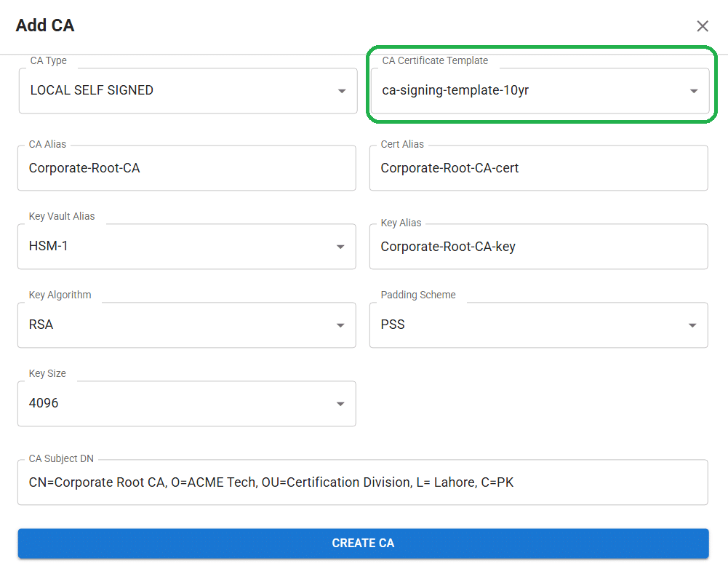Image resolution: width=728 pixels, height=577 pixels.
Task: Click the CREATE CA button
Action: pyautogui.click(x=363, y=543)
